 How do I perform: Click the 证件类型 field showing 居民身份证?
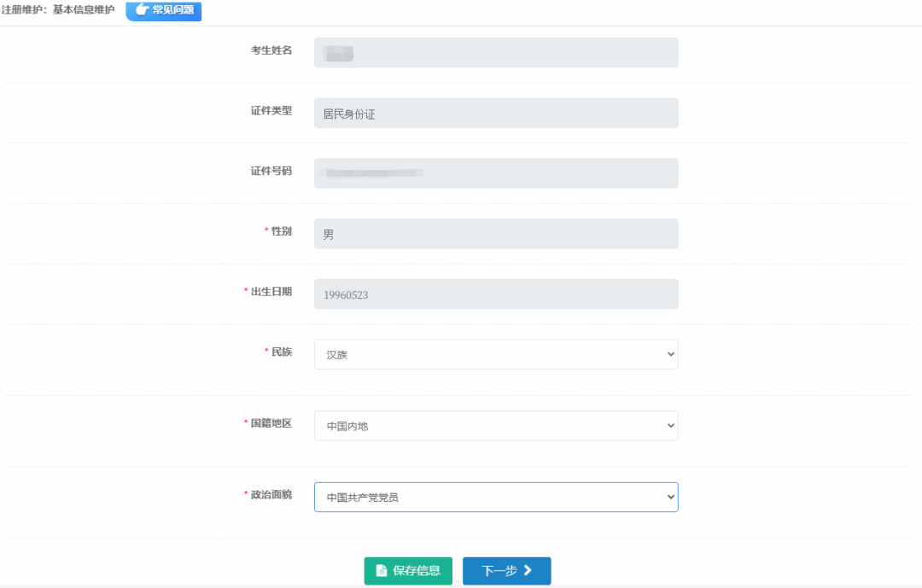[496, 113]
